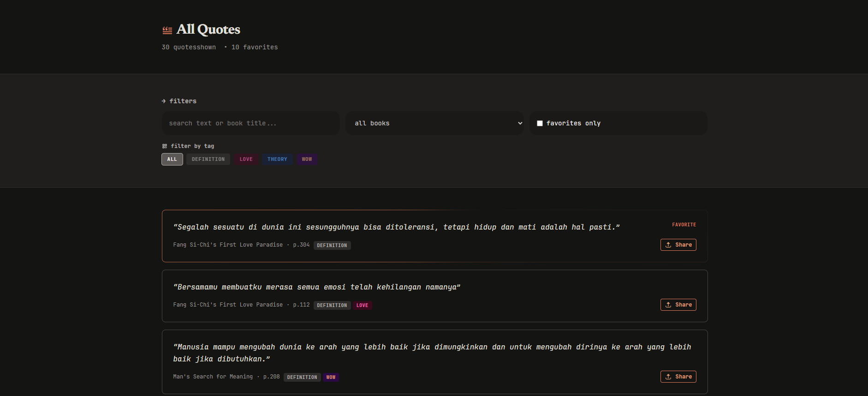
Task: Click DEFINITION tag on the p.304 quote
Action: [x=332, y=245]
